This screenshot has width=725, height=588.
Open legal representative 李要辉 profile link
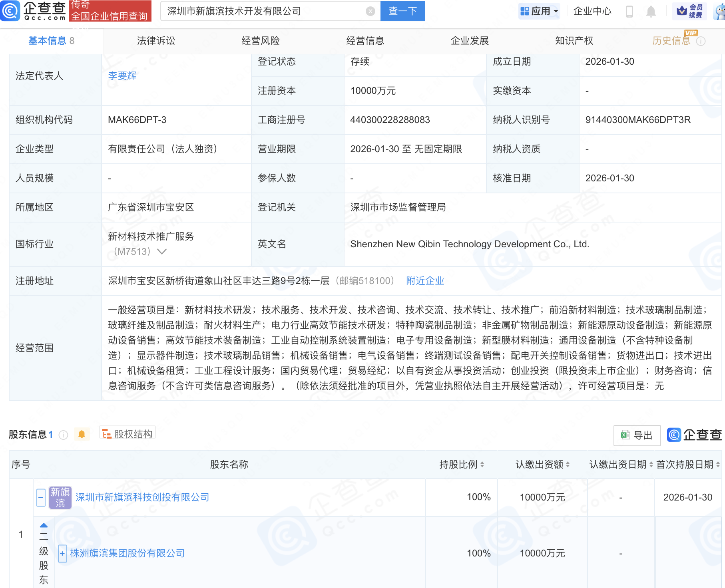[x=122, y=76]
